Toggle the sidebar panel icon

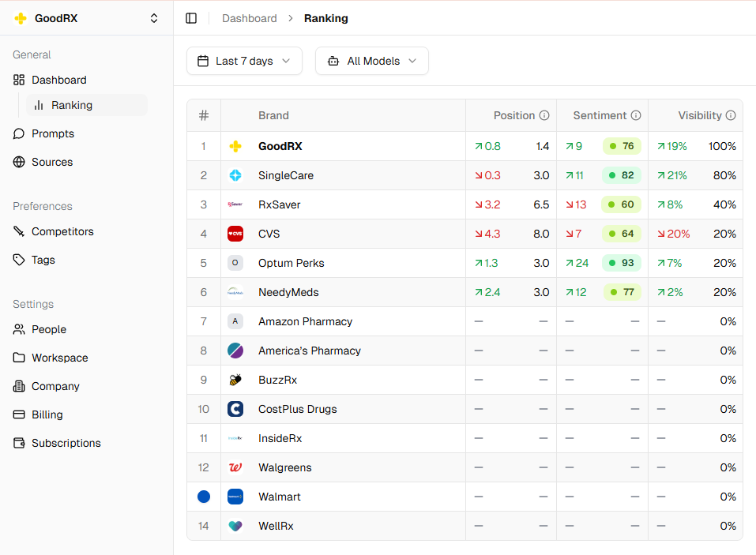pos(191,18)
